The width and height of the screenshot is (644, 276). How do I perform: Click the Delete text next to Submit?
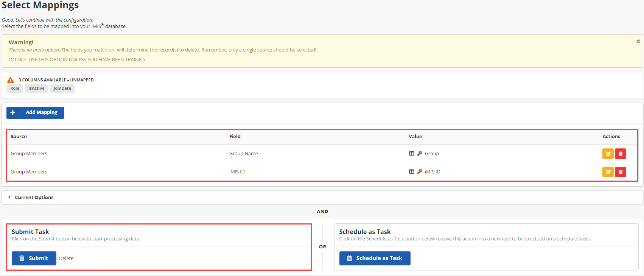66,259
